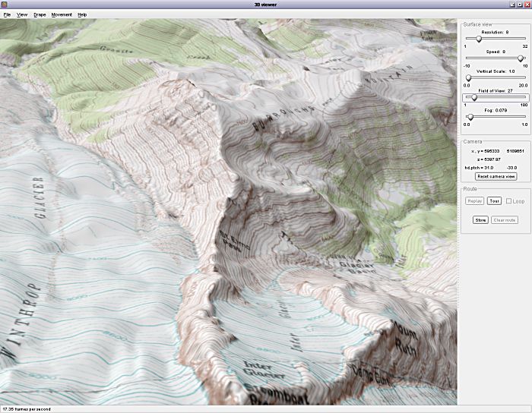Click the Resolution slider handle

click(478, 38)
